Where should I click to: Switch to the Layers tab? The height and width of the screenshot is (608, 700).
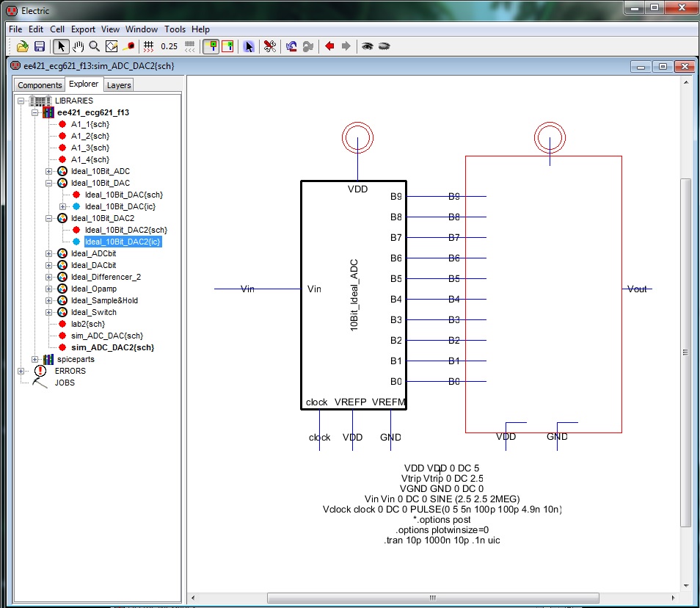[119, 85]
